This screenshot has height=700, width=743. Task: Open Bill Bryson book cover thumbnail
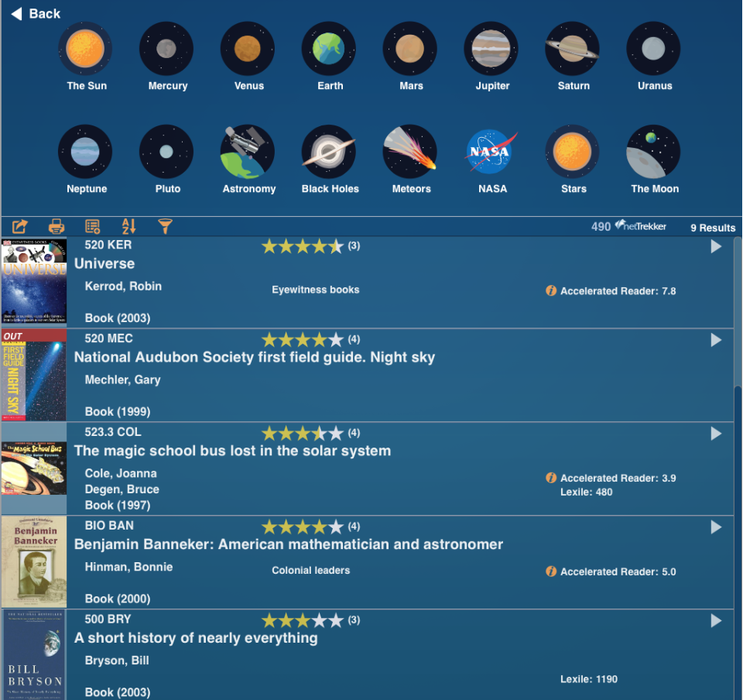tap(33, 655)
